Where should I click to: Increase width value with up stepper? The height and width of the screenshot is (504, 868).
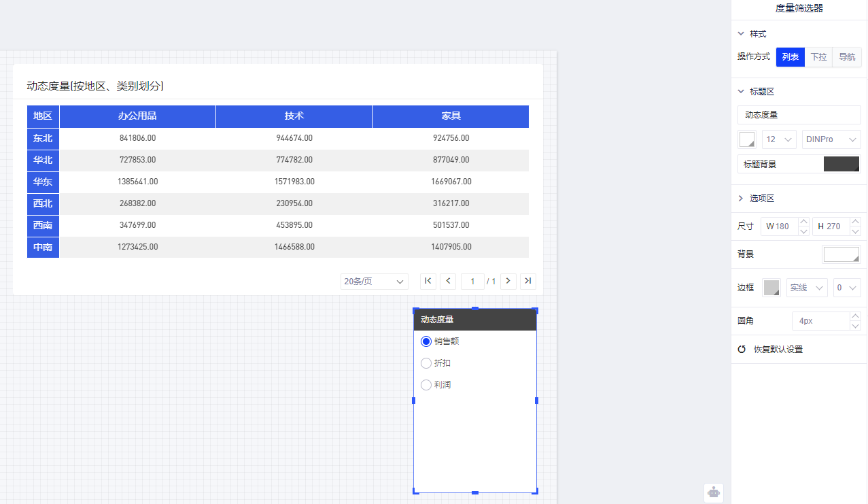point(803,222)
